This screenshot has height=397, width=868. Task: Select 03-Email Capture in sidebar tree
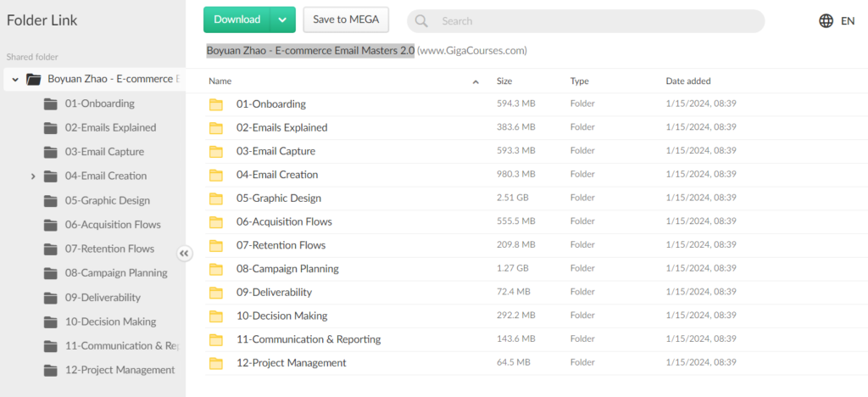coord(104,152)
